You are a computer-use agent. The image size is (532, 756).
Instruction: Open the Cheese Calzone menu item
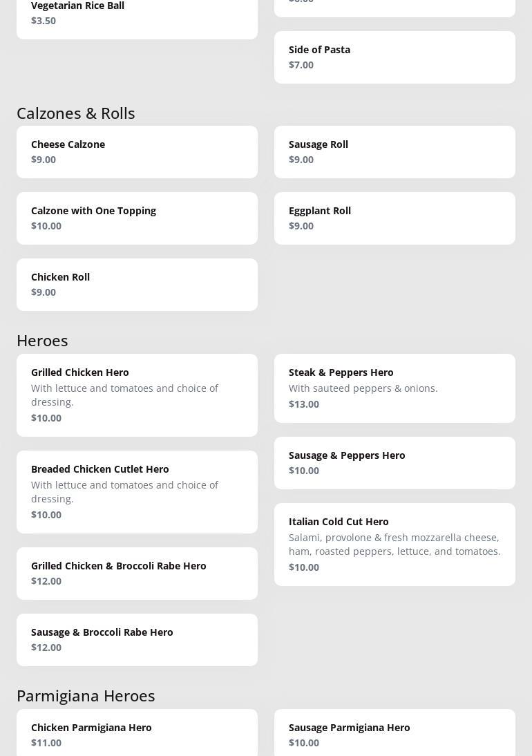click(137, 152)
